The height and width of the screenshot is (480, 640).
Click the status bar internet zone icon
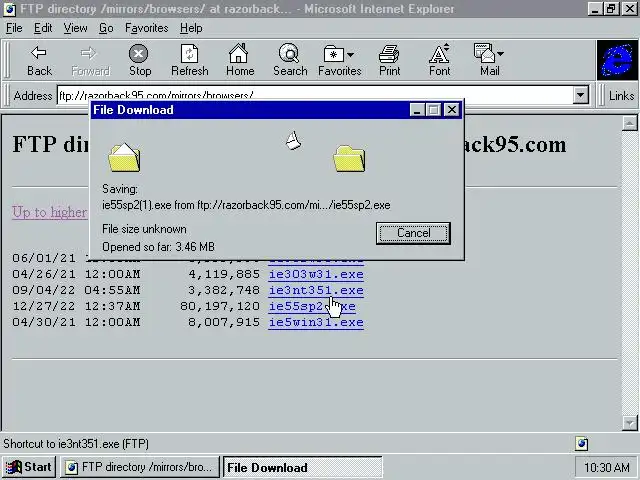coord(582,443)
